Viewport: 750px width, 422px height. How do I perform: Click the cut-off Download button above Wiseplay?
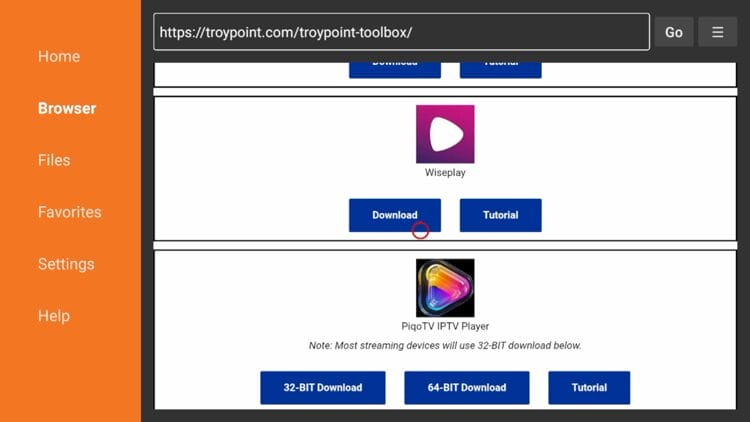[x=394, y=67]
